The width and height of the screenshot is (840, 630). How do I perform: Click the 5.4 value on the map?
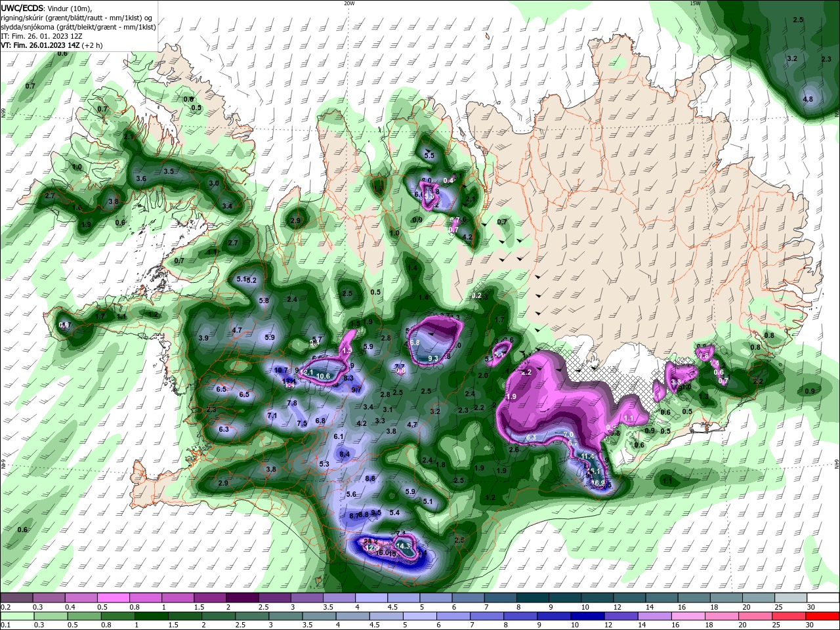coord(394,513)
